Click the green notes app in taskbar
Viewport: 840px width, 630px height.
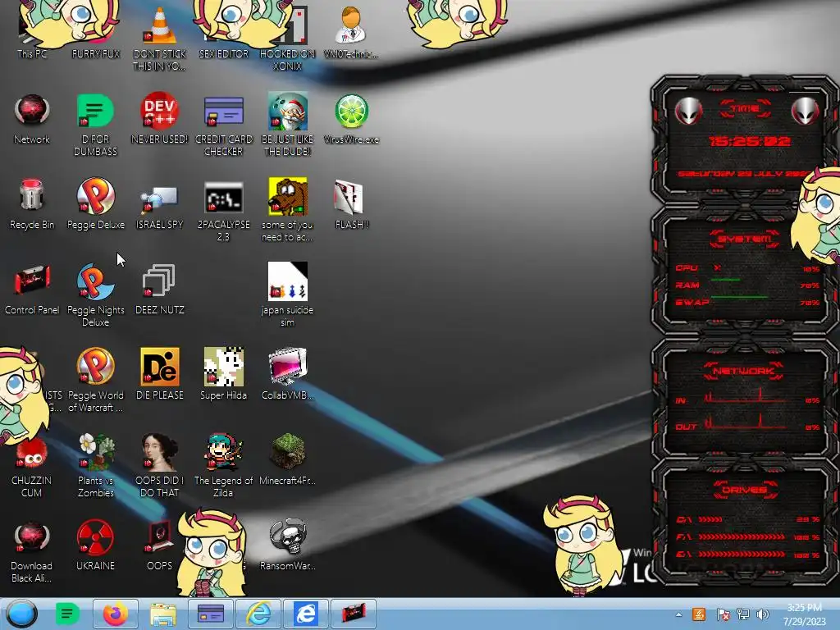[x=67, y=614]
